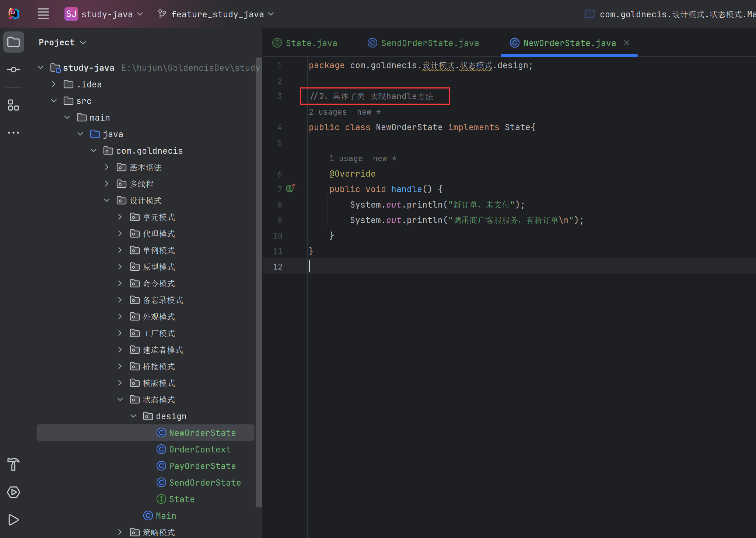Close the NewOrderState.java tab
Screen dimensions: 756x538
pos(627,43)
